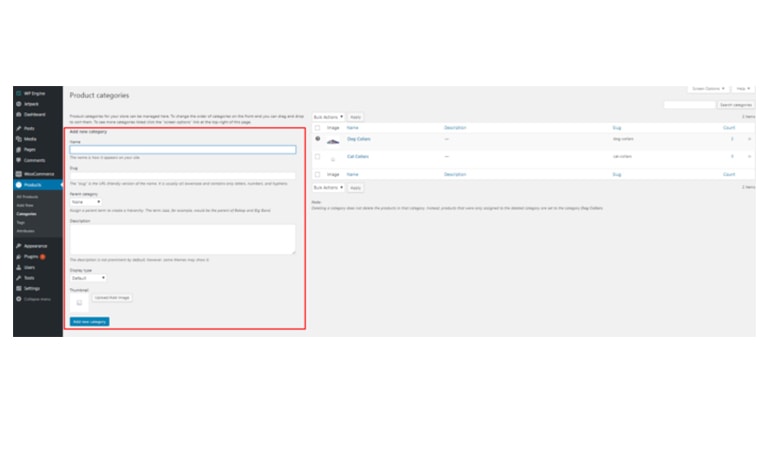Click the Search categories button
Screen dimensions: 768x450
pyautogui.click(x=736, y=105)
